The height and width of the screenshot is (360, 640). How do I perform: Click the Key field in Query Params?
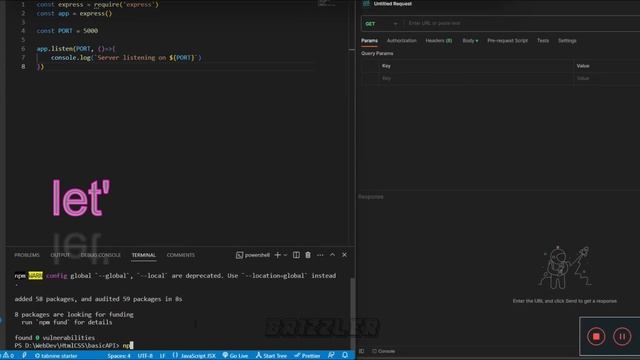(476, 78)
